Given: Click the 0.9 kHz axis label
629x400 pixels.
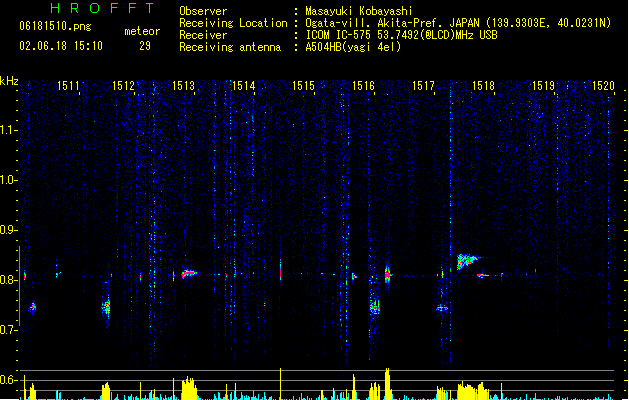Looking at the screenshot, I should 8,230.
